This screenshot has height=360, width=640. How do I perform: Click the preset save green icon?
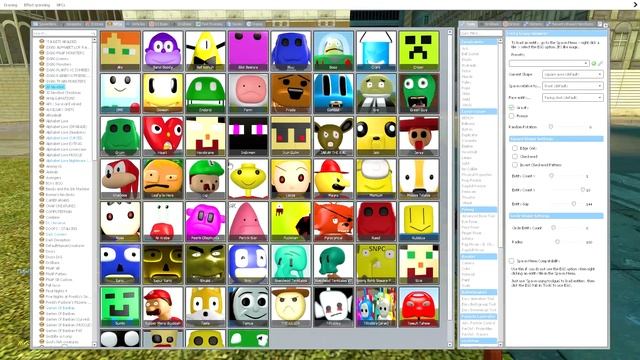pyautogui.click(x=594, y=63)
